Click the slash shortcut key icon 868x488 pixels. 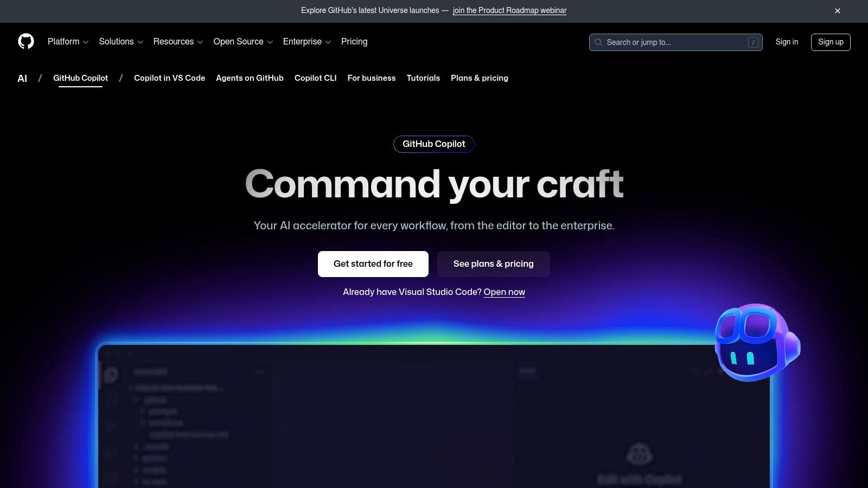753,42
